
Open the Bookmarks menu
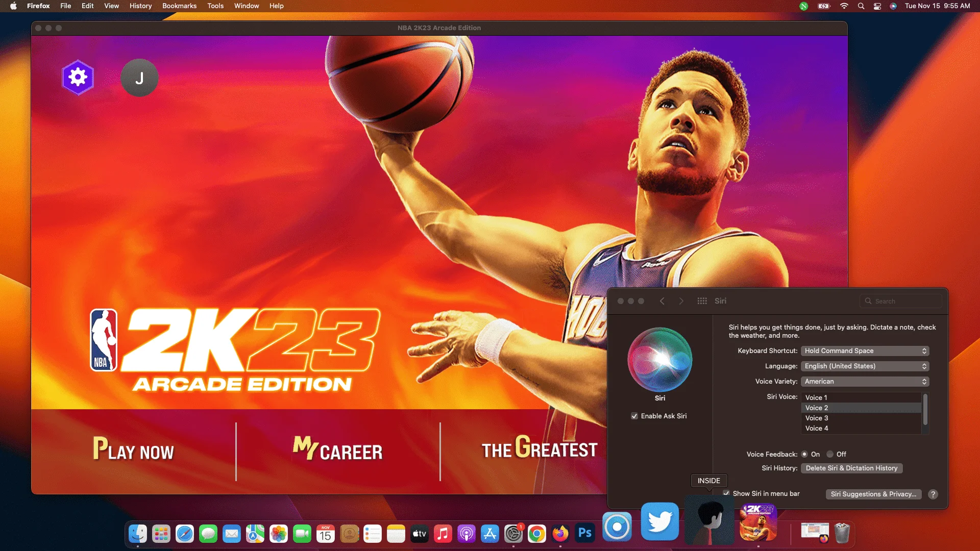tap(179, 6)
